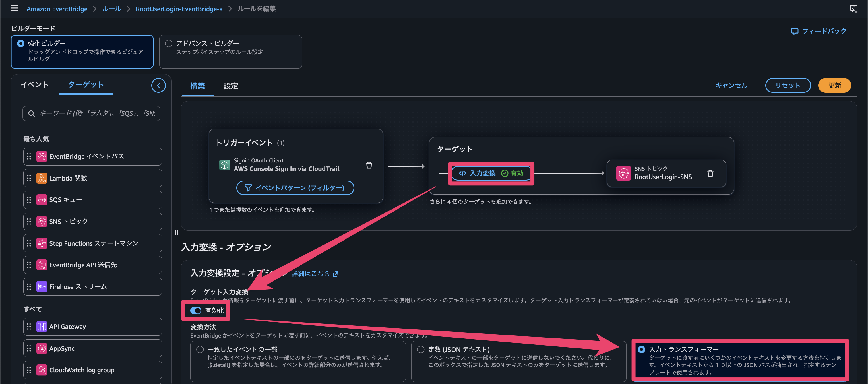Click the AWS Console Sign In via CloudTrail label
This screenshot has width=868, height=384.
[286, 169]
